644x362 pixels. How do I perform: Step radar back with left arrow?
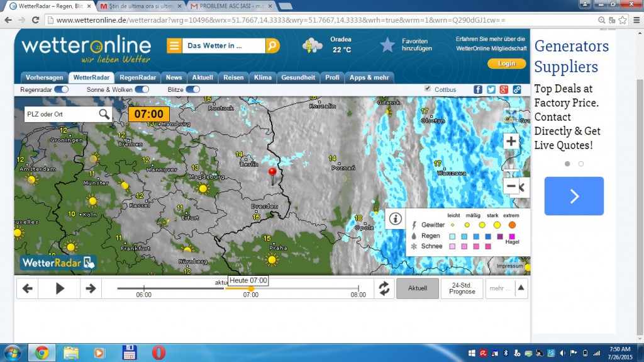point(28,288)
